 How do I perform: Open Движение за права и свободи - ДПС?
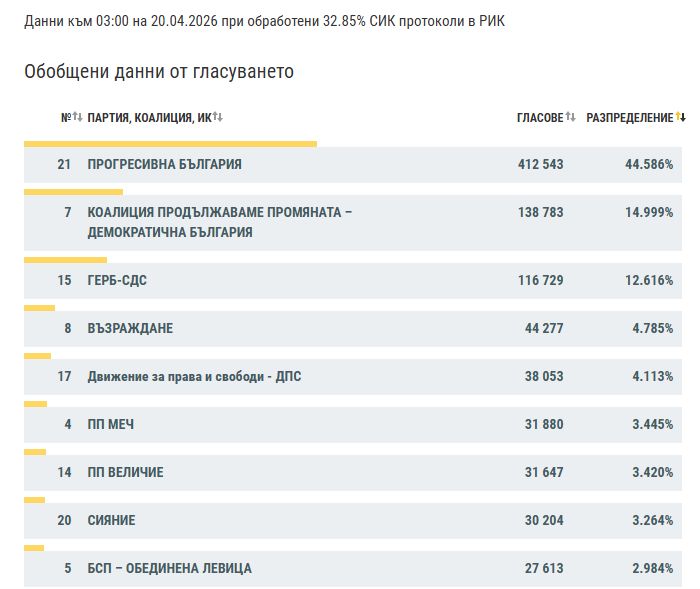(194, 376)
